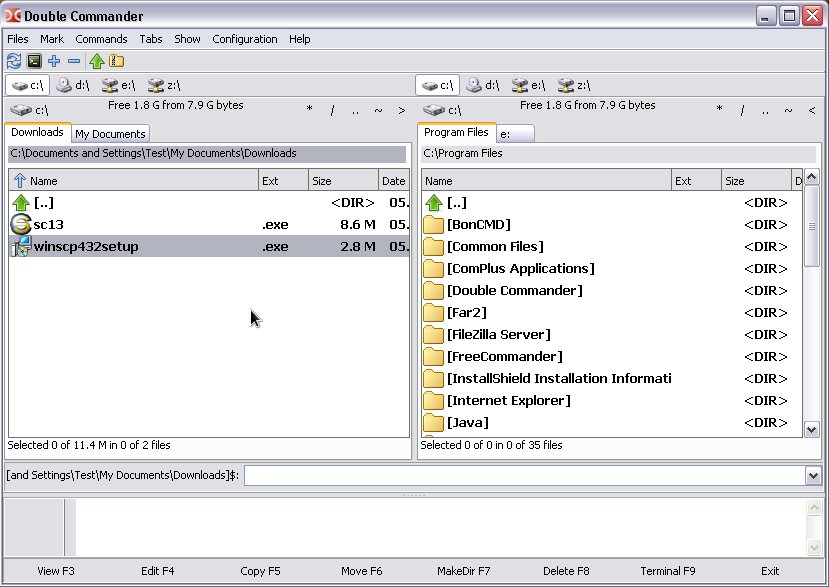This screenshot has width=829, height=587.
Task: Expand the command line history dropdown
Action: (x=813, y=475)
